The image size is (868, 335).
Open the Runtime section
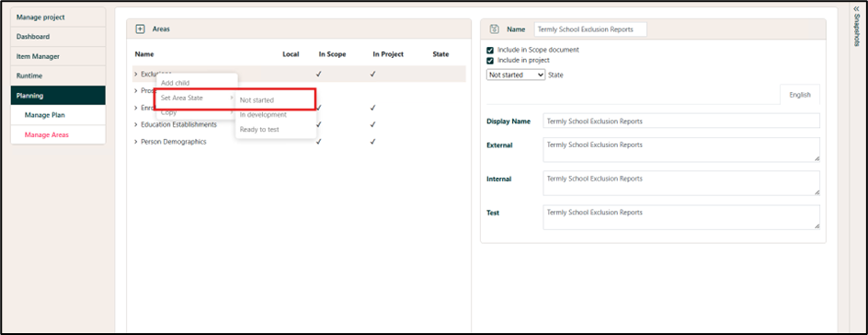[x=58, y=75]
